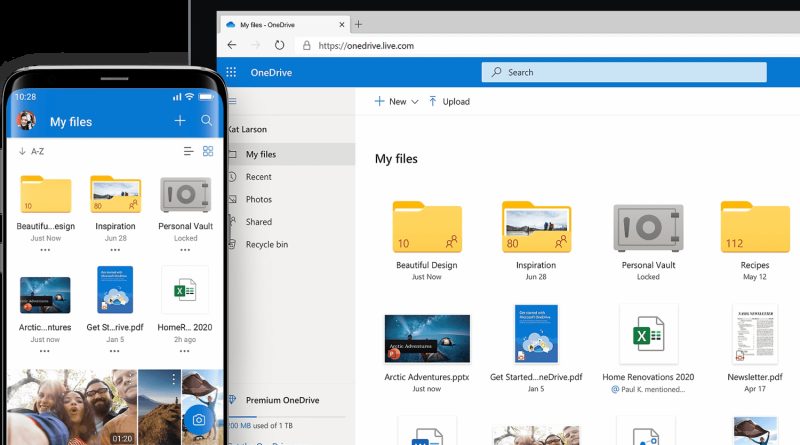Expand the New dropdown chevron
Screen dimensions: 800x445
415,102
